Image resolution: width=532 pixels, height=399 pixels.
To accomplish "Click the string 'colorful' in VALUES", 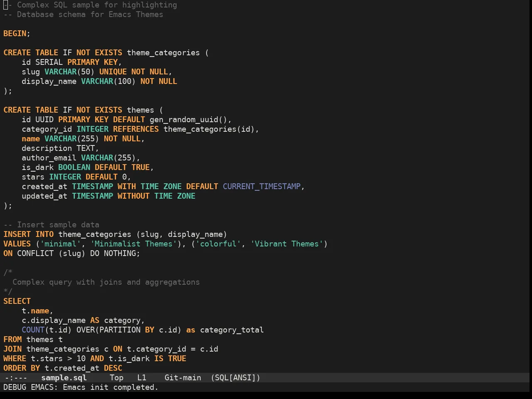I will (x=218, y=244).
